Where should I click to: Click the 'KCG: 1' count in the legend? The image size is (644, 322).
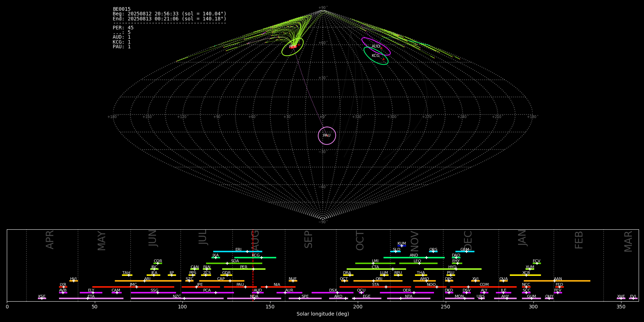122,42
